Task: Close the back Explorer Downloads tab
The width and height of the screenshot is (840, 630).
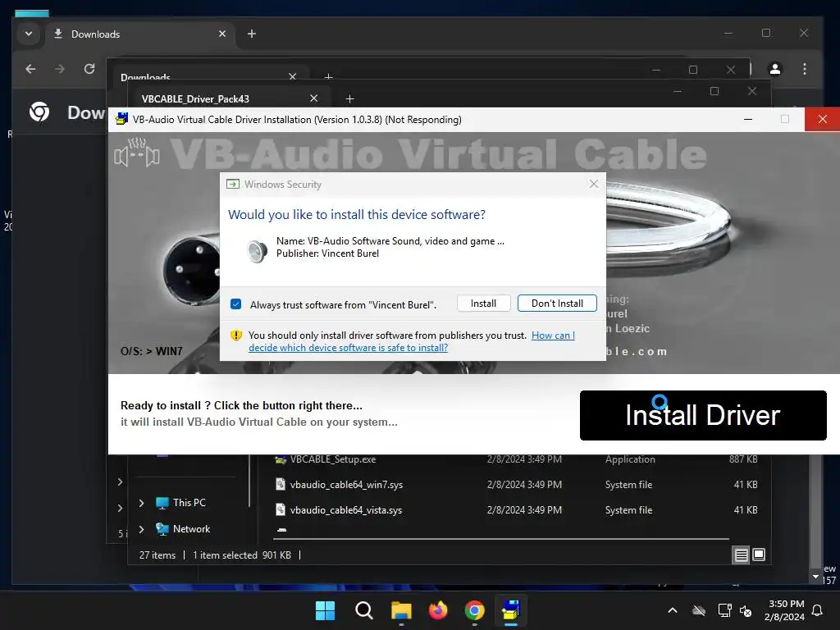Action: pos(293,76)
